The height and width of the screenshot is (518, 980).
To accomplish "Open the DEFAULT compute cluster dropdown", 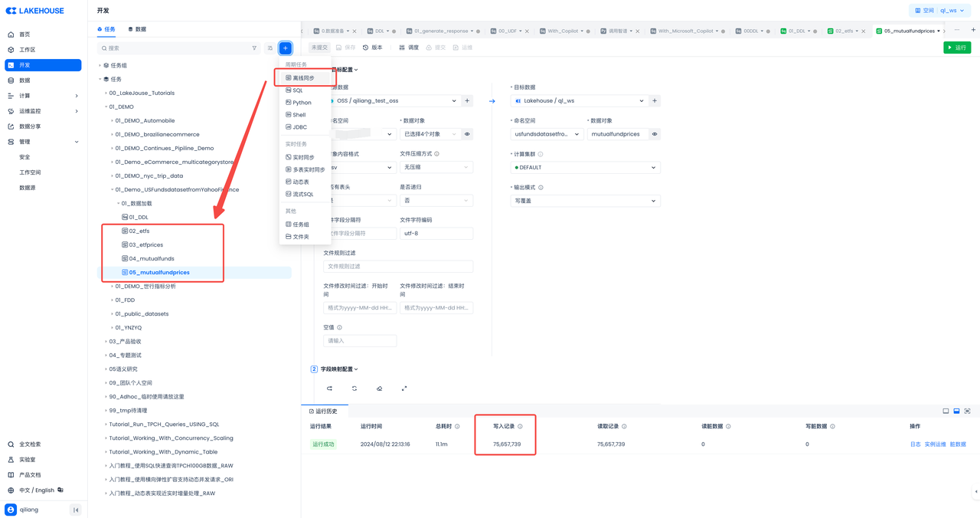I will 585,167.
